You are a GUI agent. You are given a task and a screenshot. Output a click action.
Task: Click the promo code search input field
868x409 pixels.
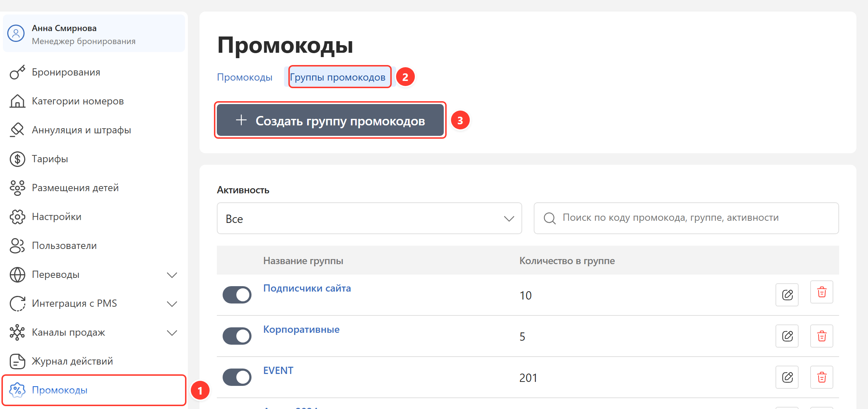[686, 218]
